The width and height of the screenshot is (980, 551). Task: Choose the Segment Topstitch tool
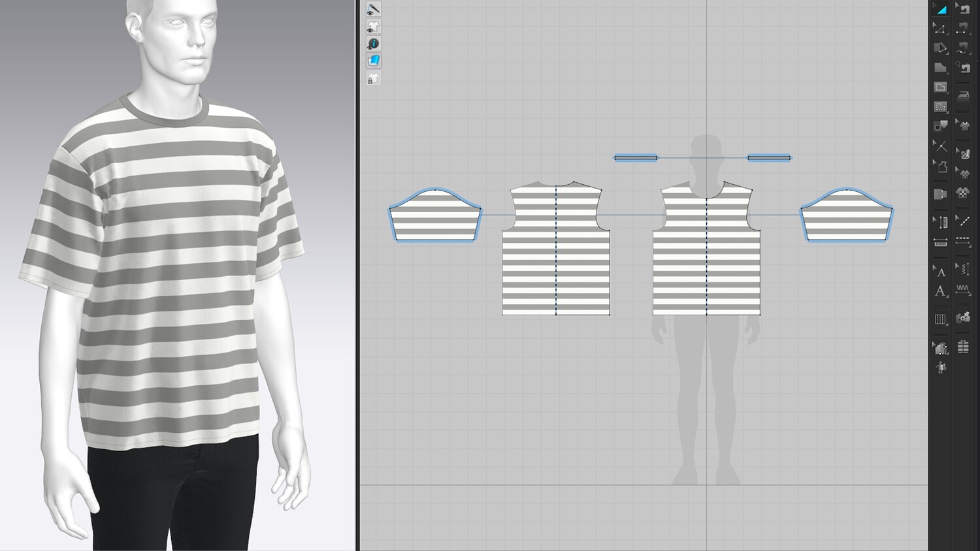963,242
